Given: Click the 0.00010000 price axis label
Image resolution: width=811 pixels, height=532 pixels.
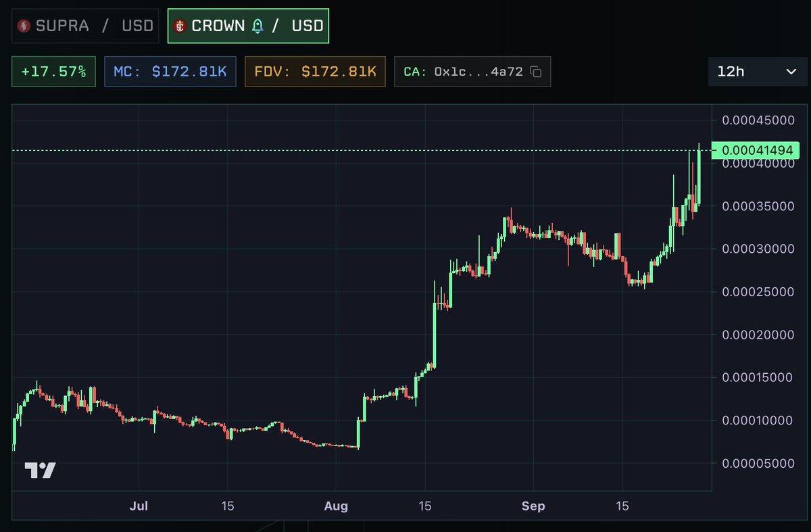Looking at the screenshot, I should pyautogui.click(x=757, y=420).
